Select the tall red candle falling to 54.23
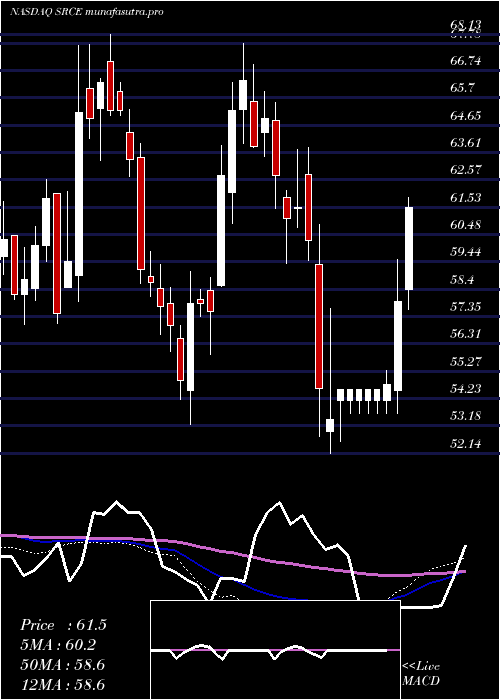This screenshot has width=500, height=700. [x=319, y=326]
